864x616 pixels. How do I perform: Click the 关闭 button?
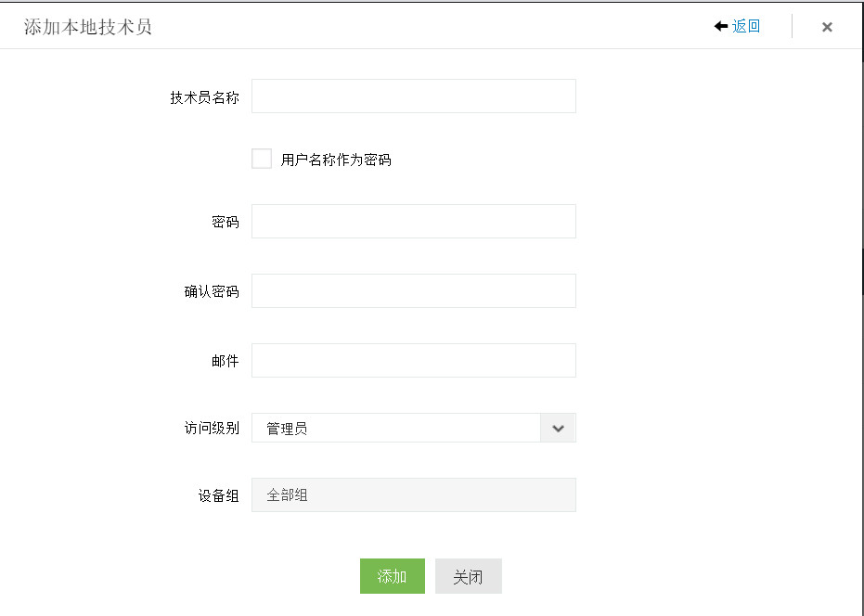(468, 576)
